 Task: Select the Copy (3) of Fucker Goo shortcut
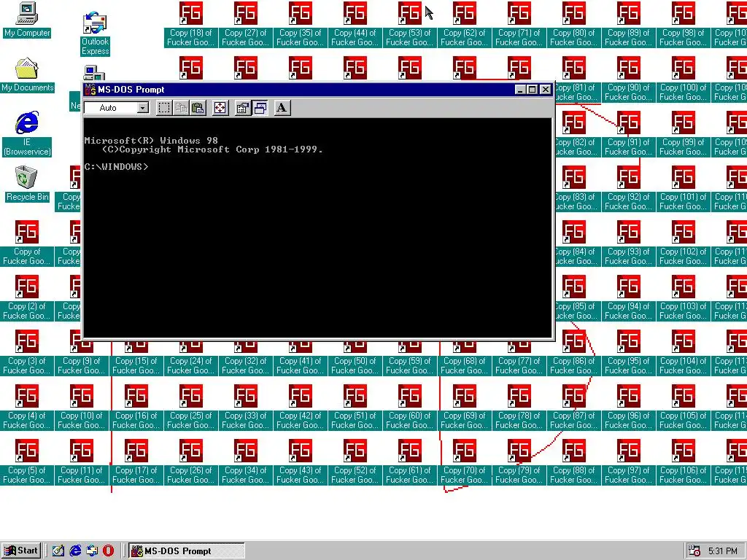point(27,353)
